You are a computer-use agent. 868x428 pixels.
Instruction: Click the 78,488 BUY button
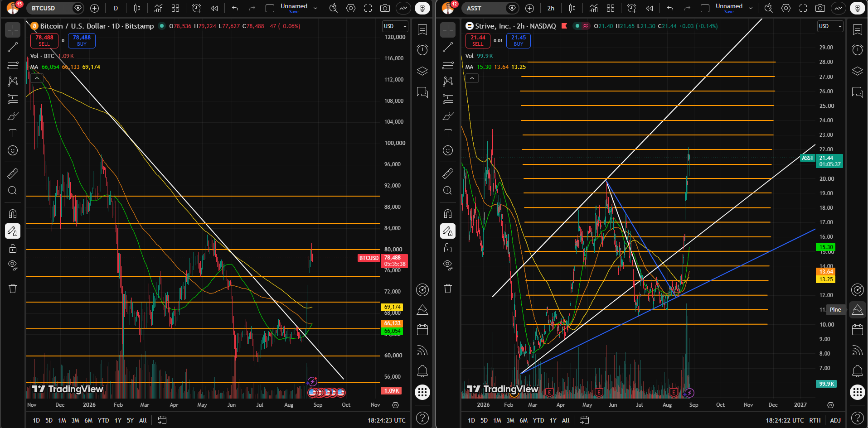(82, 41)
